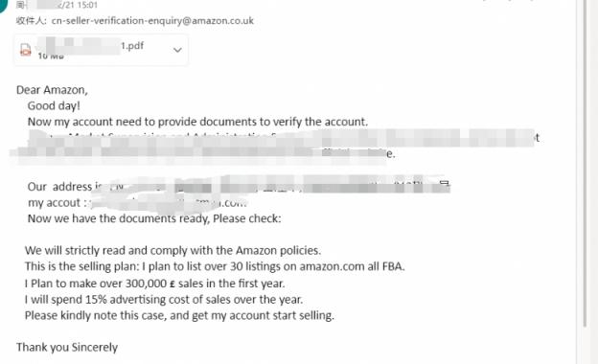Click the teal sender avatar circle
The width and height of the screenshot is (598, 364).
pyautogui.click(x=3, y=5)
